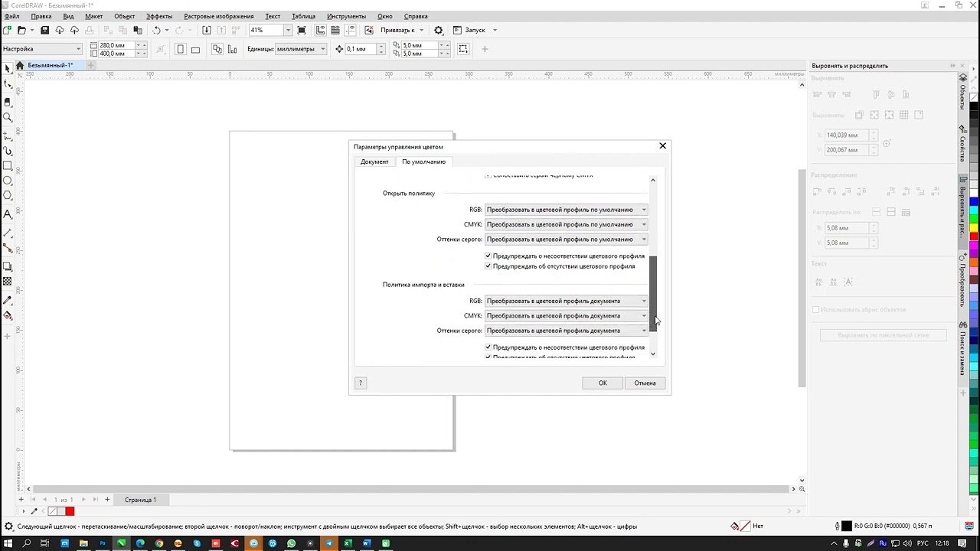Click the Безымянный-1 document tab
Screen dimensions: 980x551
tap(50, 65)
